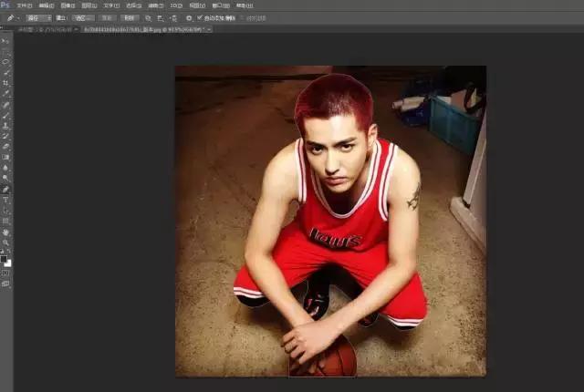
Task: Toggle Quick Mask mode in toolbar
Action: 5,273
